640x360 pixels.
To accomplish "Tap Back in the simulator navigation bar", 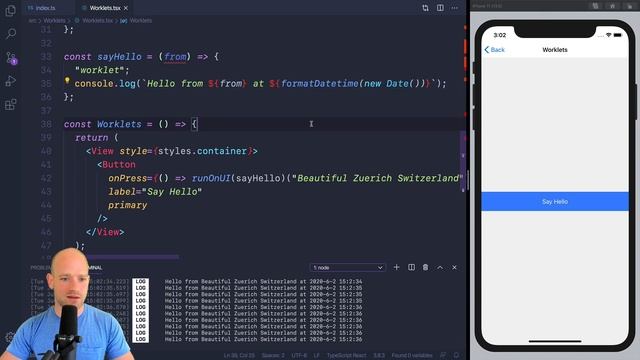I will (495, 50).
